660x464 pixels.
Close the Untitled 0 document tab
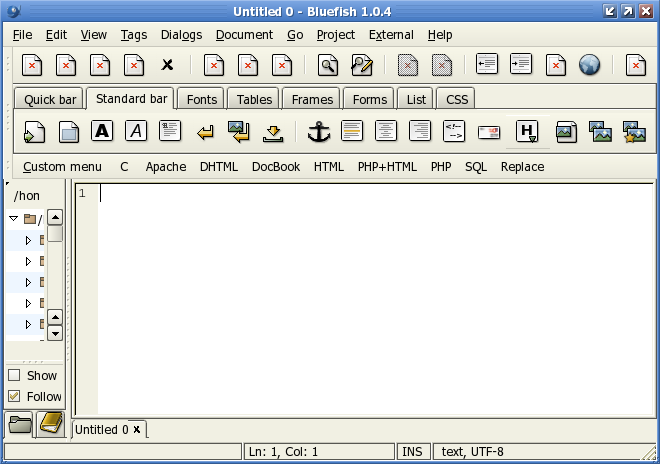137,429
